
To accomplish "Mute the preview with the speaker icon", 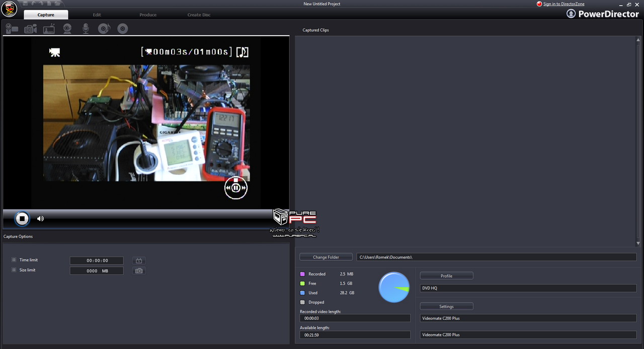I will pyautogui.click(x=40, y=219).
